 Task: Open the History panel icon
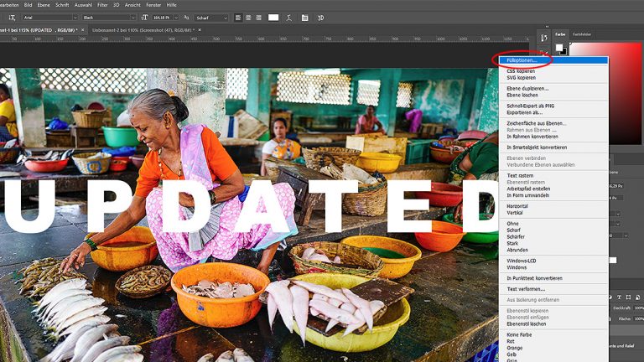tap(543, 39)
